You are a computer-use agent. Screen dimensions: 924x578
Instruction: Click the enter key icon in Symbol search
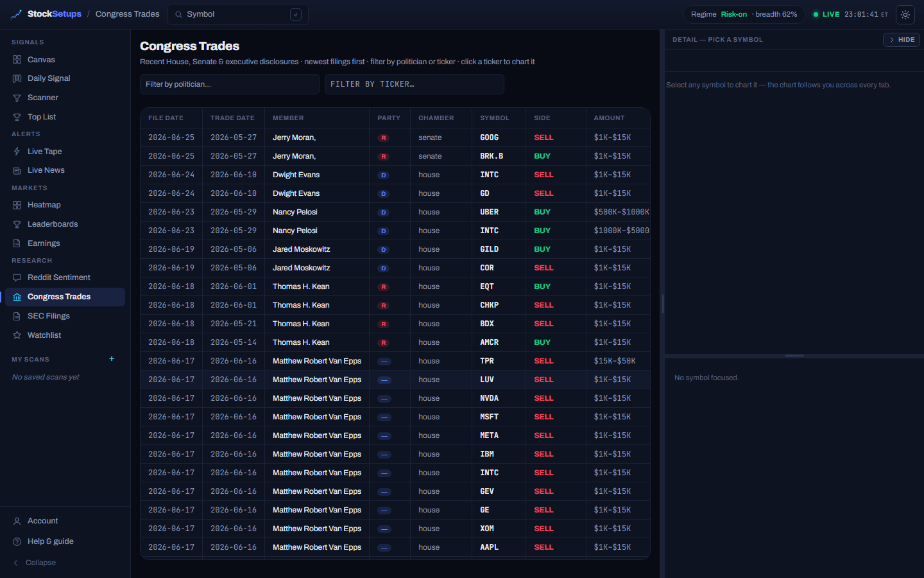click(x=296, y=14)
